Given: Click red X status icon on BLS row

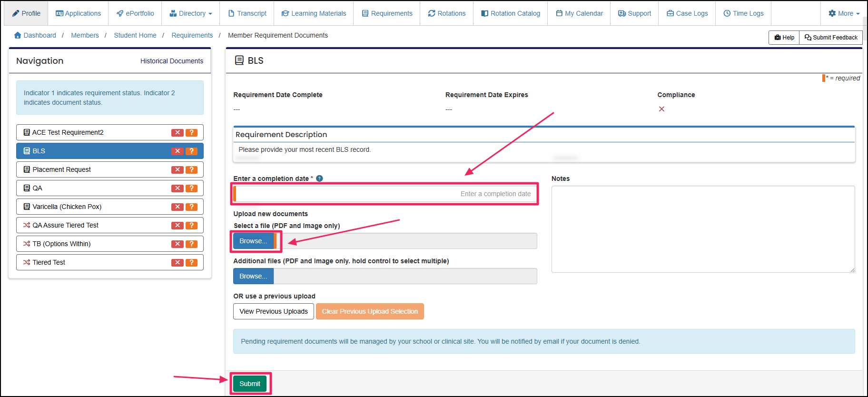Looking at the screenshot, I should click(178, 151).
